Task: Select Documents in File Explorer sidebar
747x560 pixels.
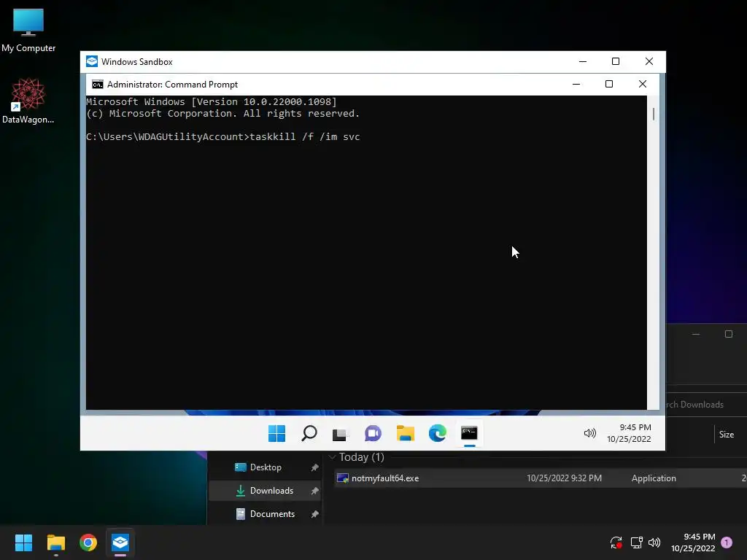Action: 266,514
